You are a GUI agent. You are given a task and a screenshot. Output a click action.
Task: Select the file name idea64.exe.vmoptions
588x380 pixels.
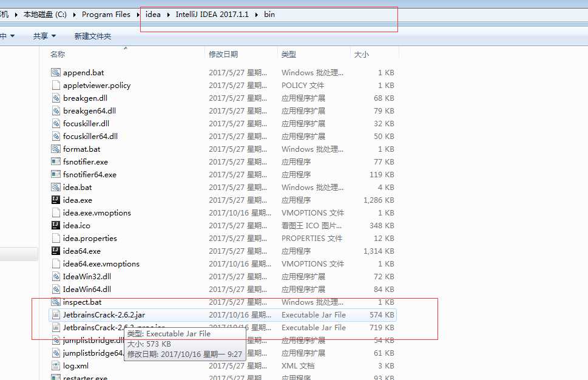[101, 263]
